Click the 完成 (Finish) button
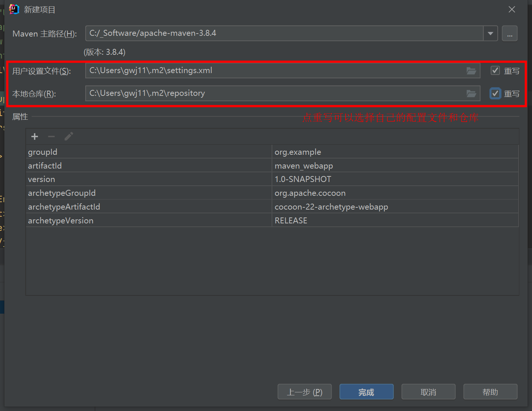The image size is (532, 411). [366, 392]
